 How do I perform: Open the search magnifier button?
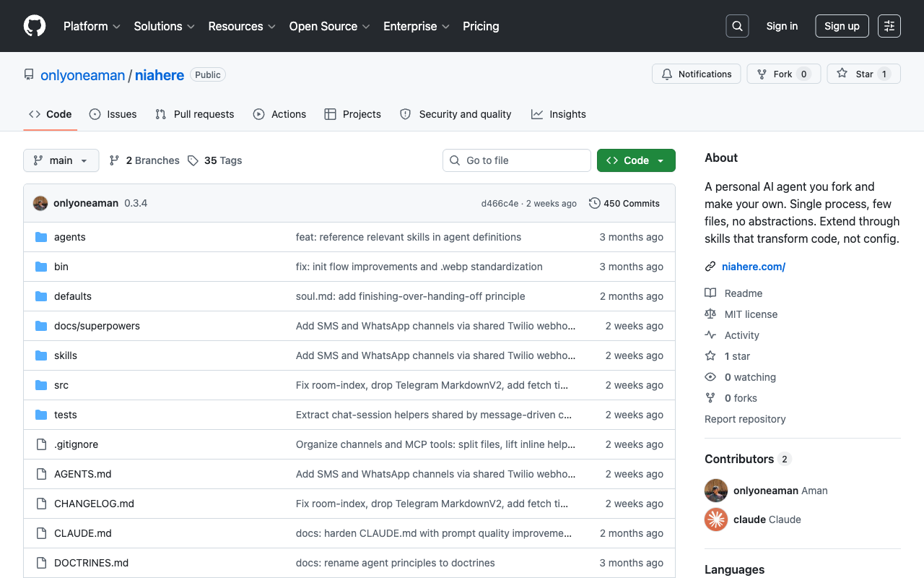[x=737, y=26]
